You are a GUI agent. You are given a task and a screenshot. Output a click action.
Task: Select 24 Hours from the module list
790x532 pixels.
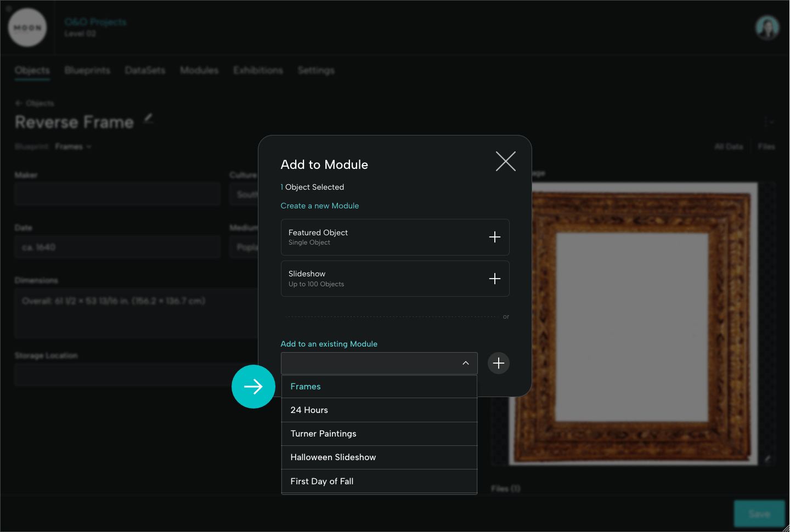(309, 410)
